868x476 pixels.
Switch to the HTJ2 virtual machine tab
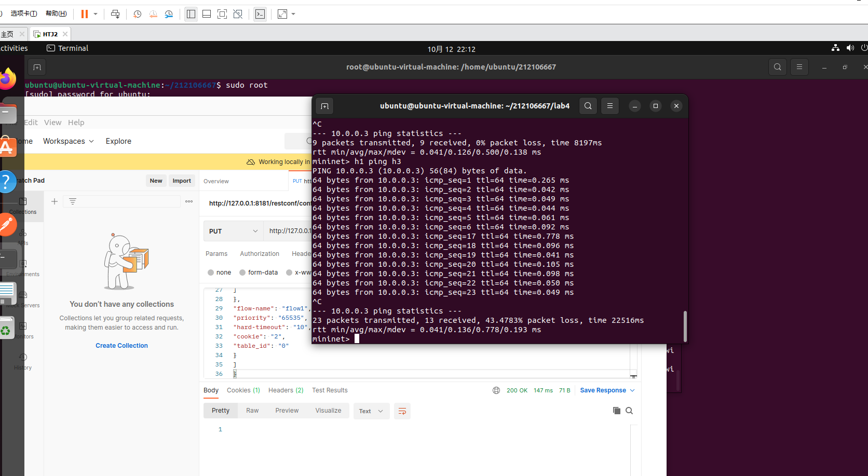pyautogui.click(x=50, y=34)
